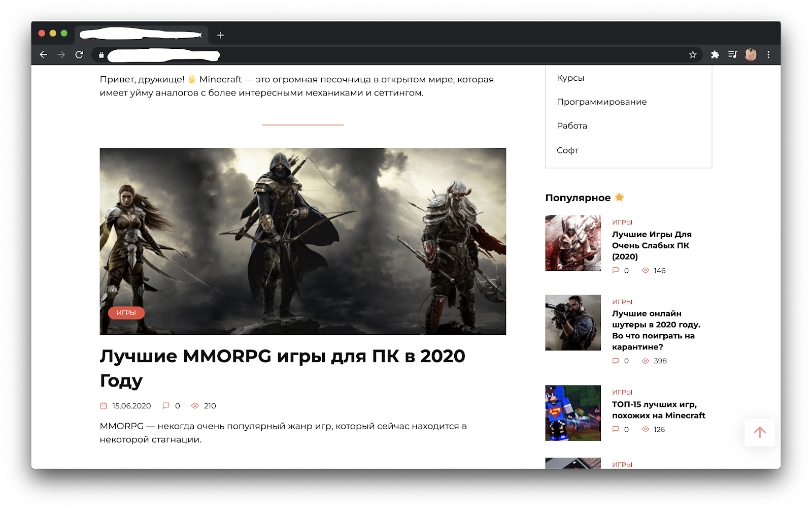The image size is (812, 510).
Task: Open the Chrome three-dot menu
Action: 768,55
